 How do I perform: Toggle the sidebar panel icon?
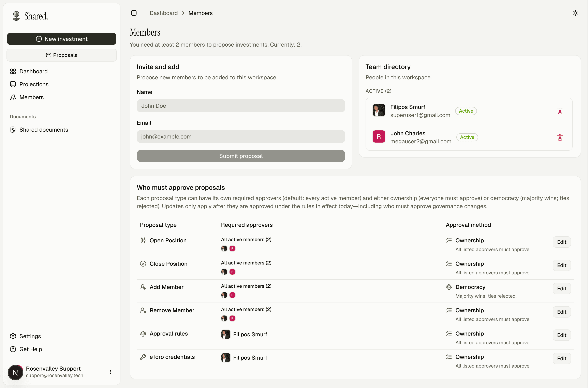(134, 13)
